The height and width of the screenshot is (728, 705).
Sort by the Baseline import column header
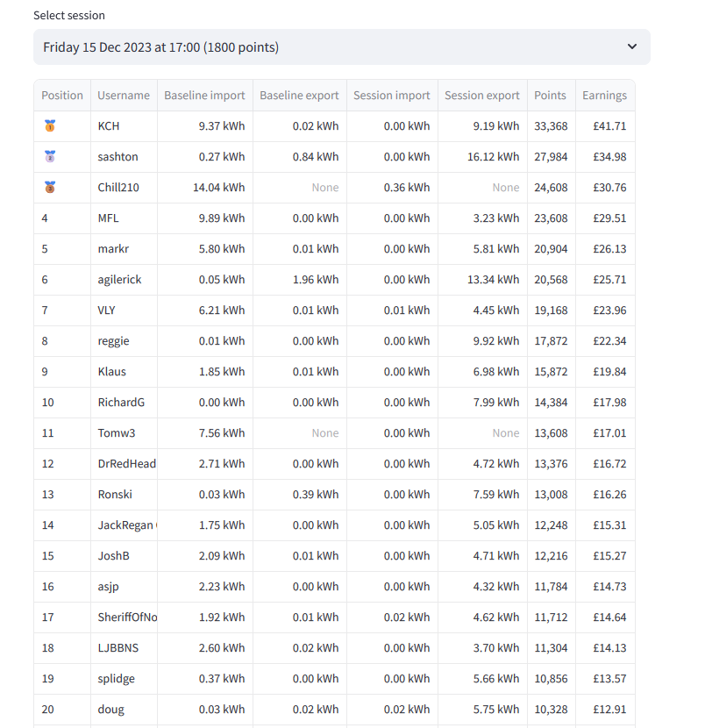click(204, 96)
